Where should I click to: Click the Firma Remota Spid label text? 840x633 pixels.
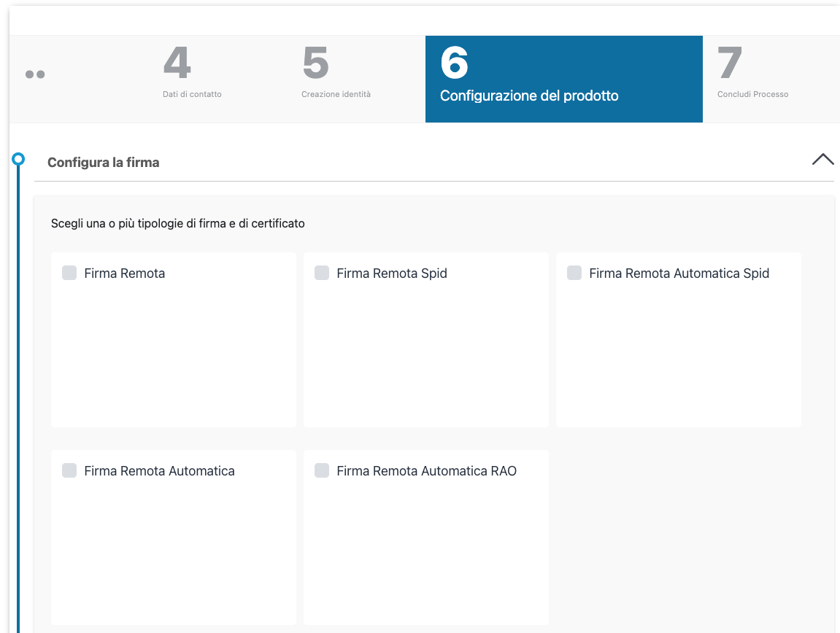pyautogui.click(x=392, y=273)
